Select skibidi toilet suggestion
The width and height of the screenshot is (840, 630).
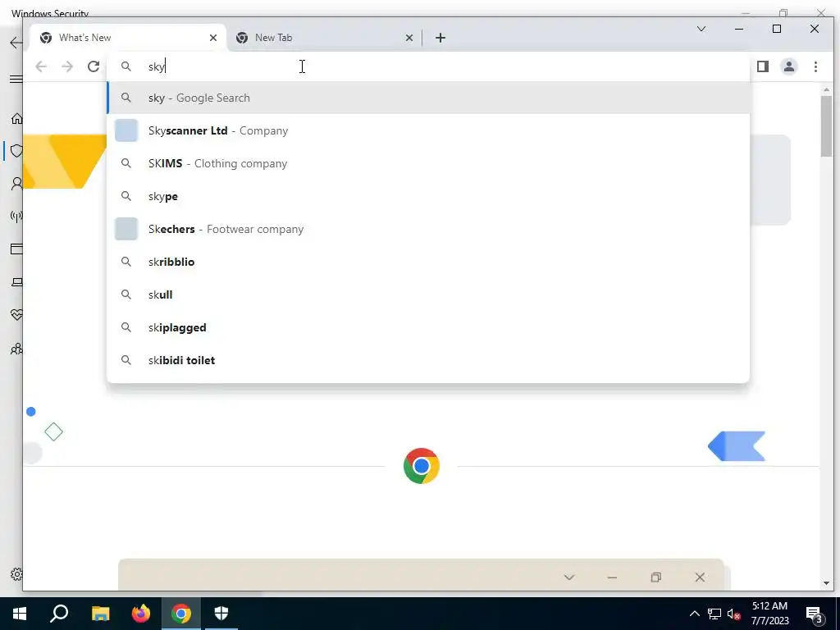(x=428, y=360)
